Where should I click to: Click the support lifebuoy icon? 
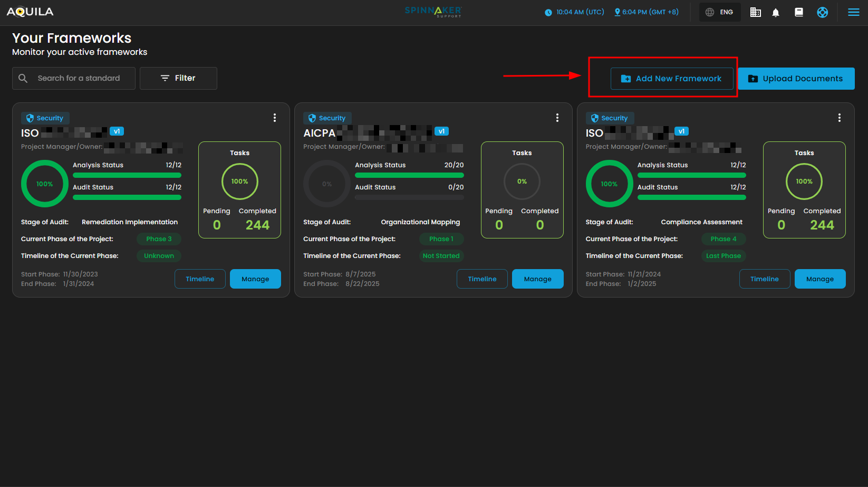point(822,12)
